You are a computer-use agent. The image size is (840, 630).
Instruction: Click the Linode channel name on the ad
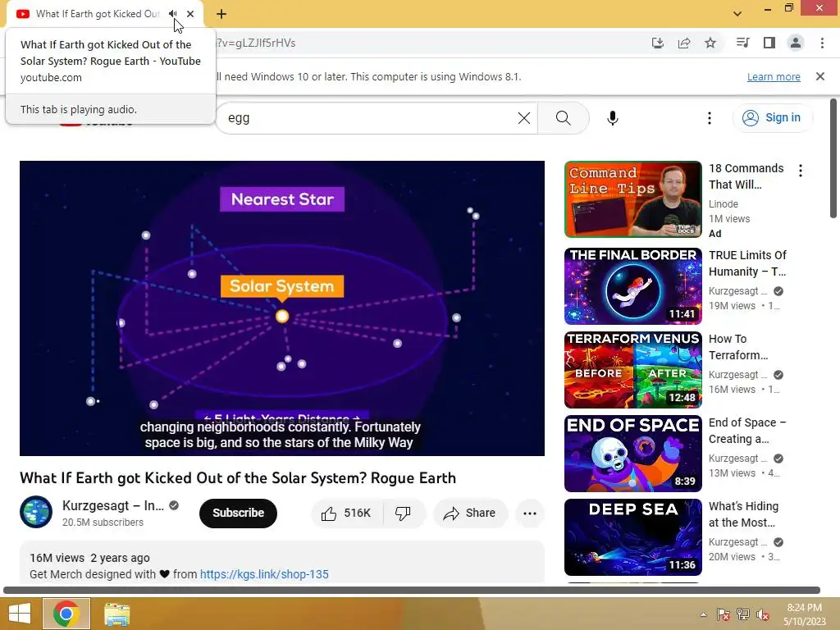pyautogui.click(x=724, y=204)
